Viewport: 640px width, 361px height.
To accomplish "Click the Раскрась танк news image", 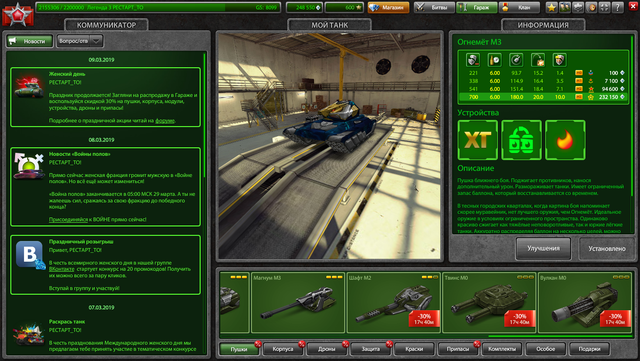I will (29, 334).
